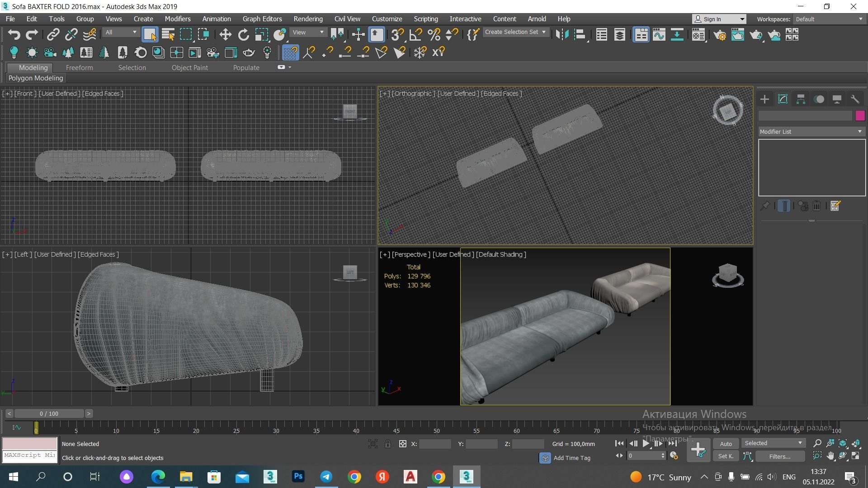Toggle the Angle Snap icon
Screen dimensions: 868x488
click(415, 35)
